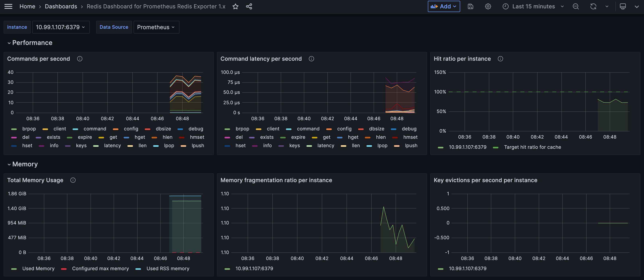Toggle Configured max memory series label

pos(100,269)
